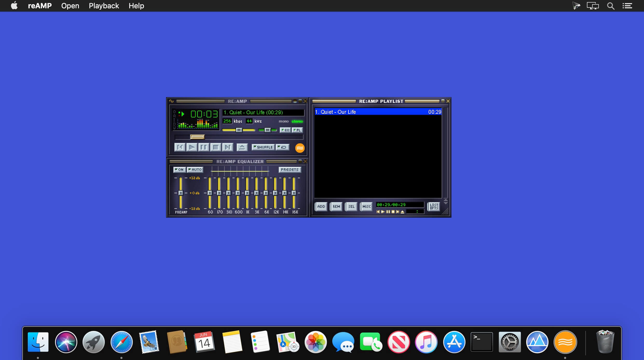Skip to next track in main player

(228, 147)
